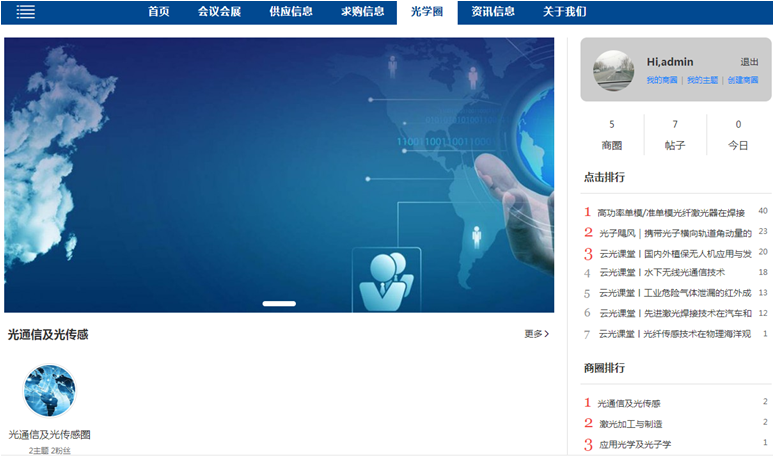View the 帖子 count stat
This screenshot has width=773, height=456.
pyautogui.click(x=675, y=135)
